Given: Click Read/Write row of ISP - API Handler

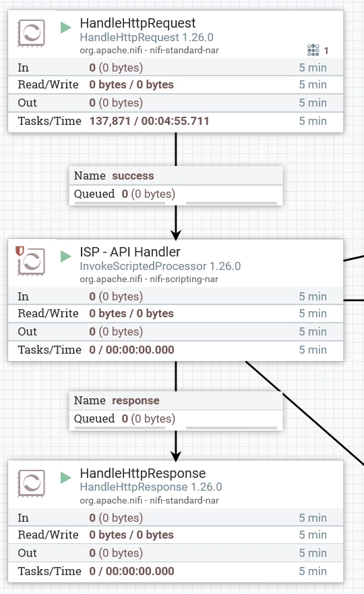Looking at the screenshot, I should tap(175, 314).
